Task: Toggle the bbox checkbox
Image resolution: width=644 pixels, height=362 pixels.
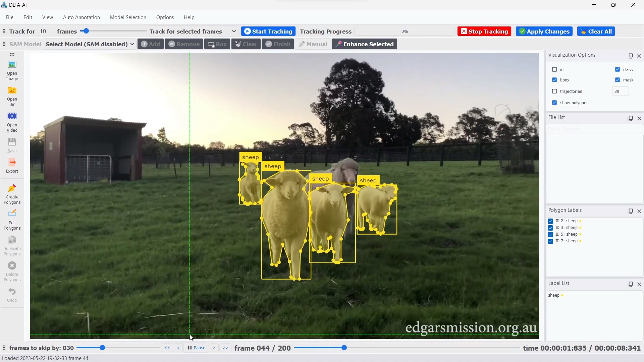Action: click(x=554, y=80)
